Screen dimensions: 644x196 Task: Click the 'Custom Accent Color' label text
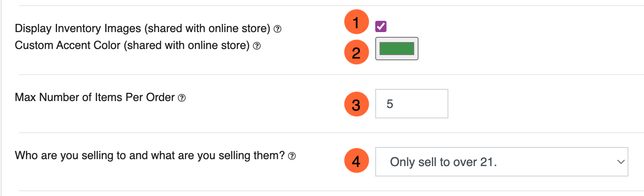[68, 45]
